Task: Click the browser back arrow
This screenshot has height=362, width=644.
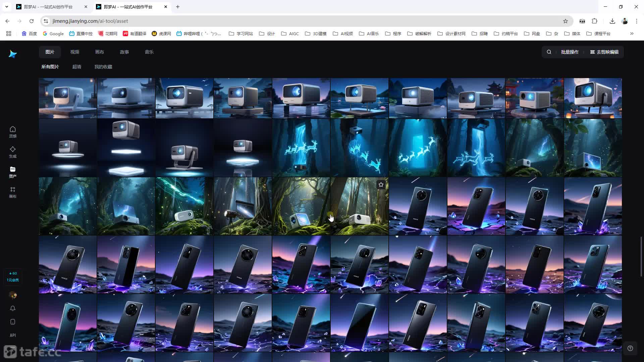Action: coord(7,21)
